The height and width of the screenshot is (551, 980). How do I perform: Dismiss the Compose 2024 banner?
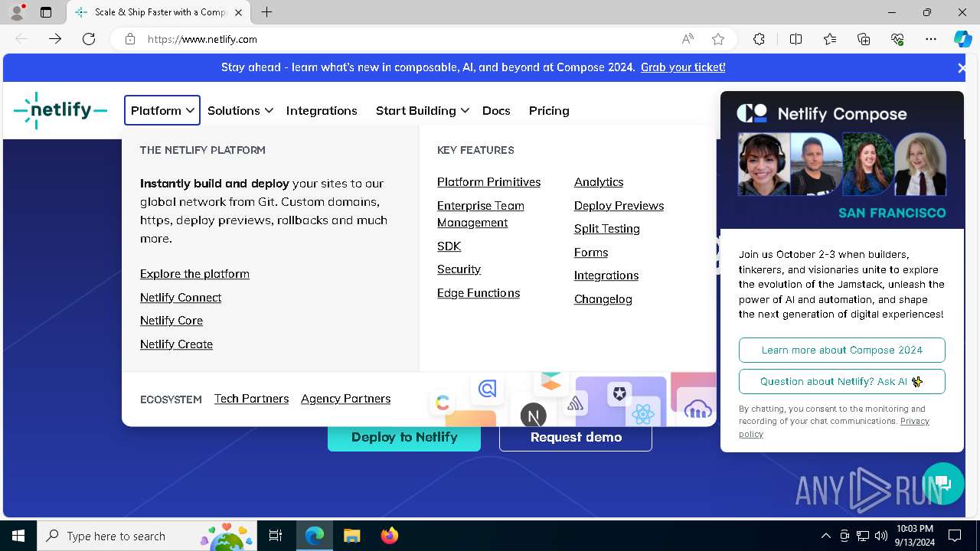pyautogui.click(x=962, y=68)
